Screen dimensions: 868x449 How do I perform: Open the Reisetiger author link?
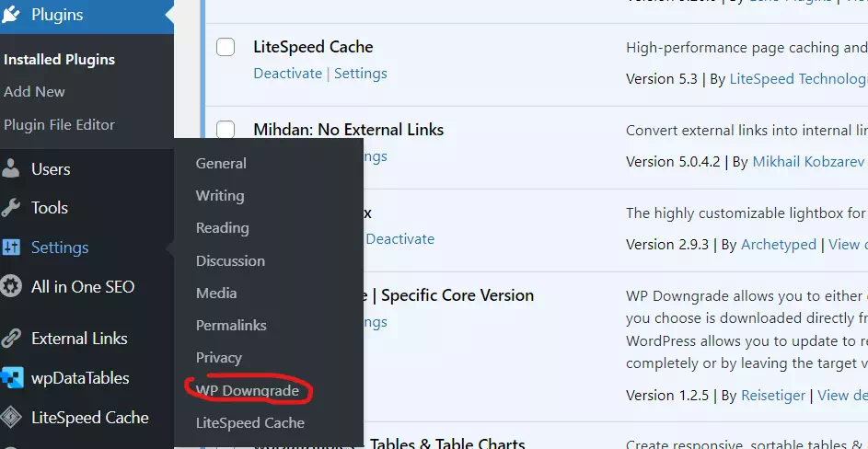pyautogui.click(x=773, y=396)
